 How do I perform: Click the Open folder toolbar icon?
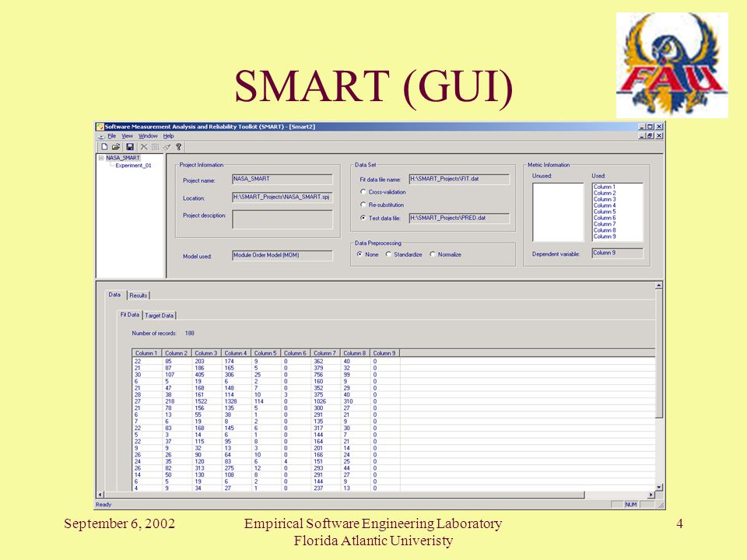tap(116, 147)
